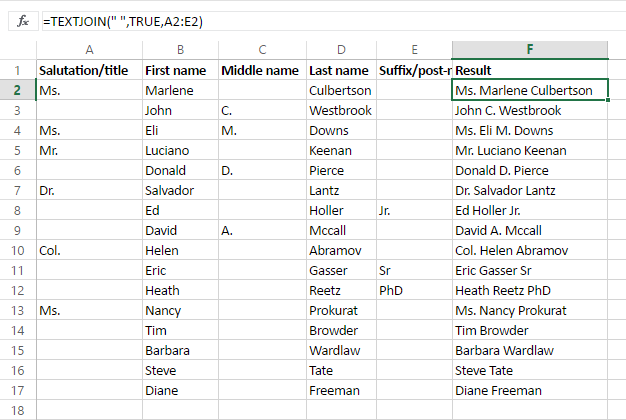Select row 2 header
This screenshot has width=626, height=420.
click(17, 90)
